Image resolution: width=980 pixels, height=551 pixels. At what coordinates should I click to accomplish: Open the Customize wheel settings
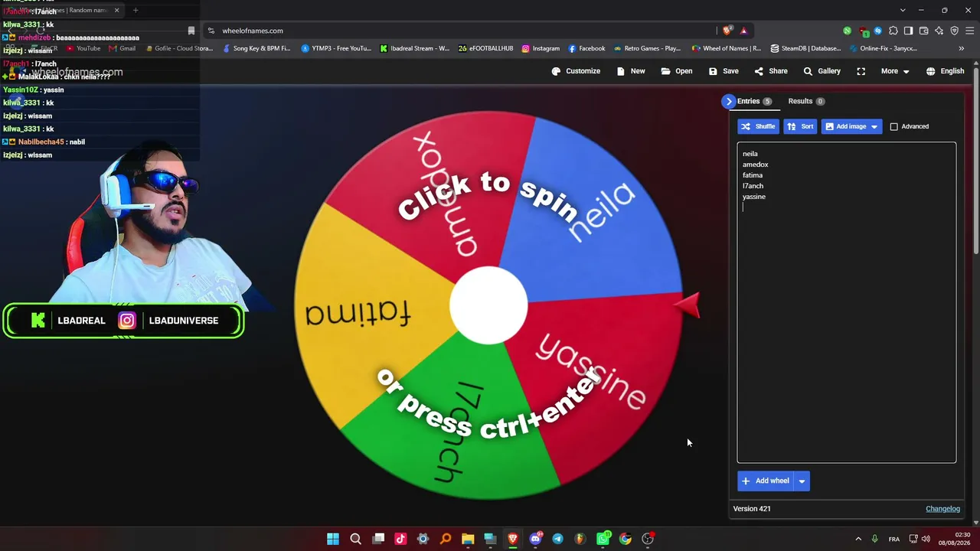pos(576,71)
